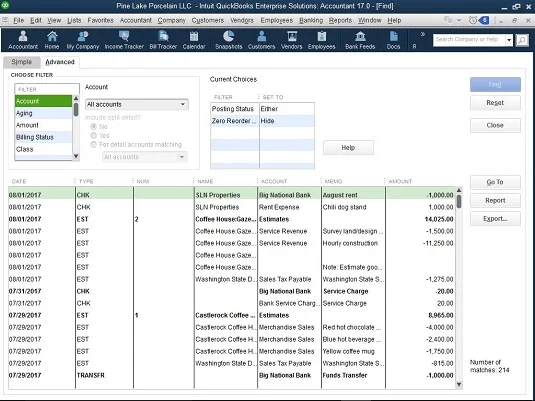535x401 pixels.
Task: Open My Company icon
Action: tap(83, 40)
